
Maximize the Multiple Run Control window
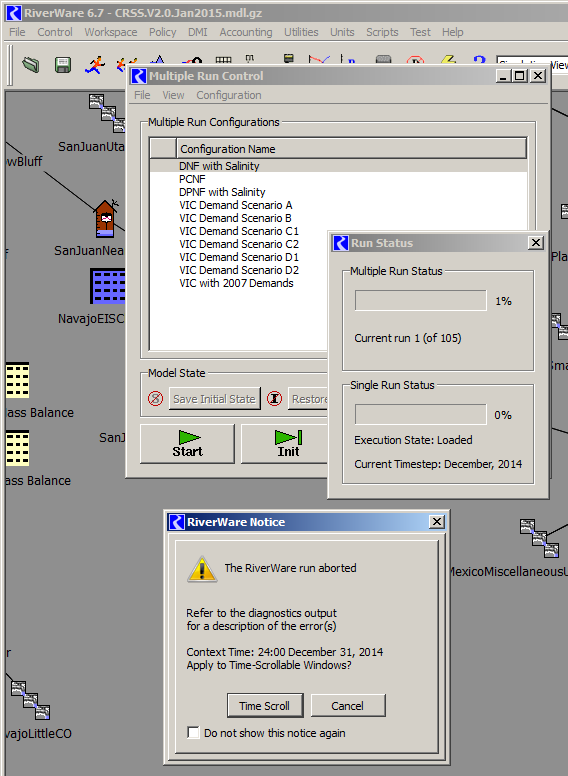[x=520, y=76]
